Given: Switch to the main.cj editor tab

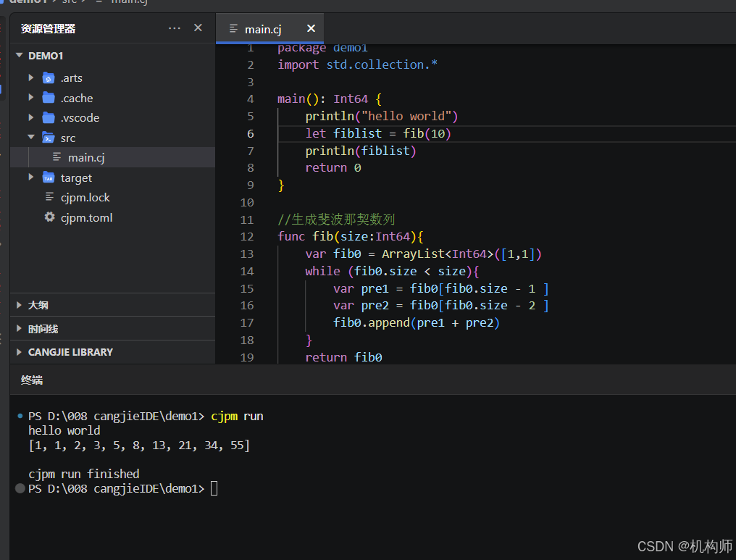Looking at the screenshot, I should point(269,29).
